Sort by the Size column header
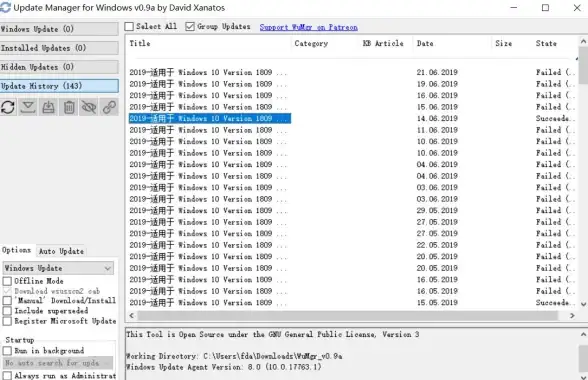This screenshot has width=588, height=380. [512, 44]
